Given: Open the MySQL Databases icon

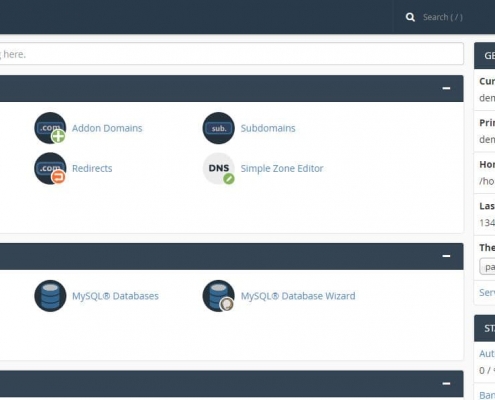Looking at the screenshot, I should 50,296.
